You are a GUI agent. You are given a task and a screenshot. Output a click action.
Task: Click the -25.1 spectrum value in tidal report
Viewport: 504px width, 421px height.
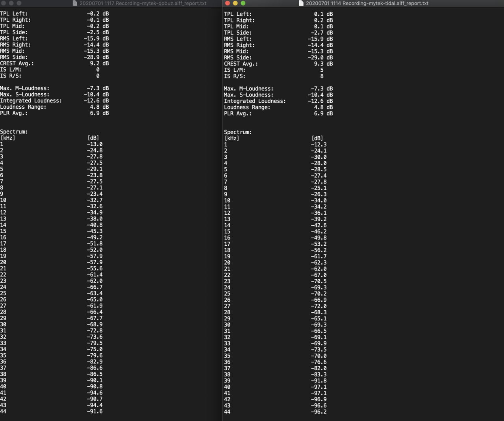(x=319, y=188)
